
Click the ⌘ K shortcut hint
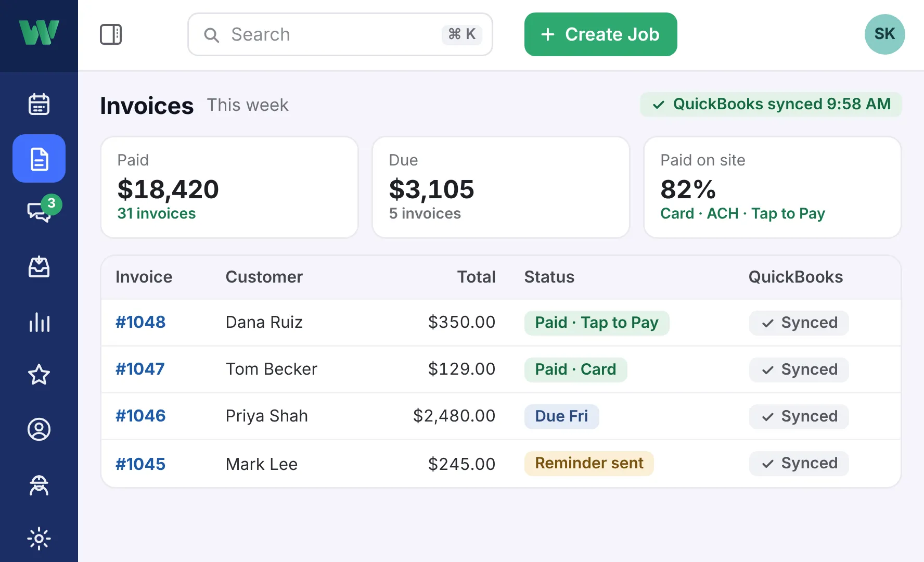point(462,34)
